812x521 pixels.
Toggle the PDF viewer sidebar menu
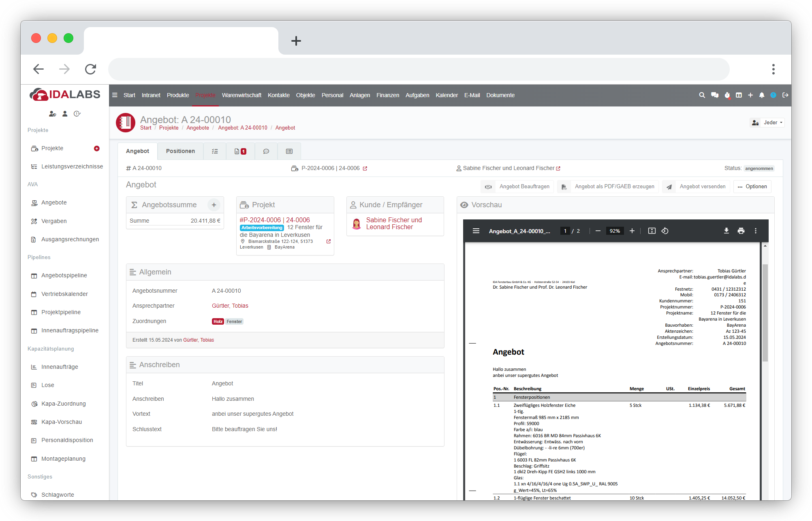(476, 231)
